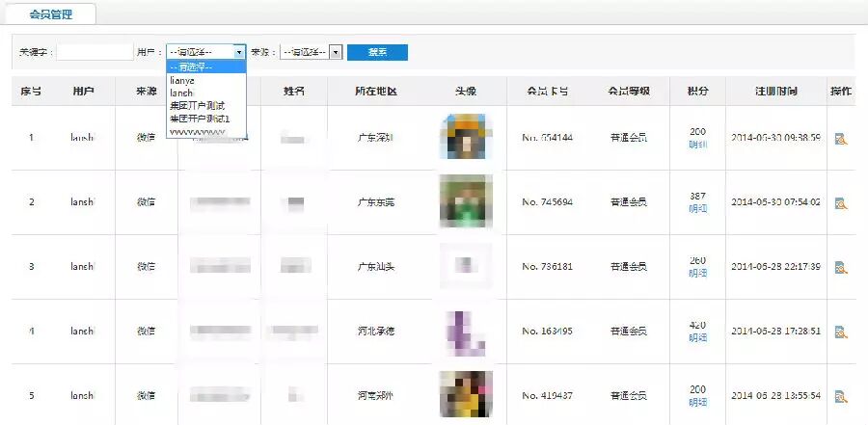Open 明细 points detail under 260
The height and width of the screenshot is (425, 868).
697,274
